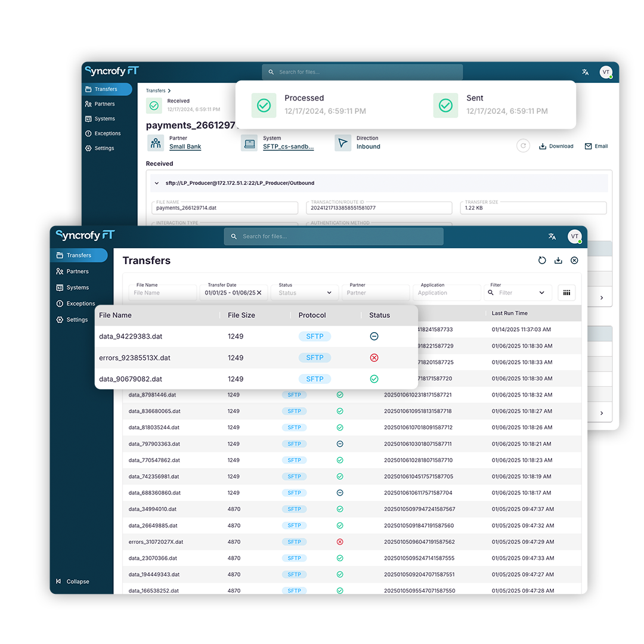Select row errors_92385513X.dat
This screenshot has width=644, height=644.
[256, 358]
